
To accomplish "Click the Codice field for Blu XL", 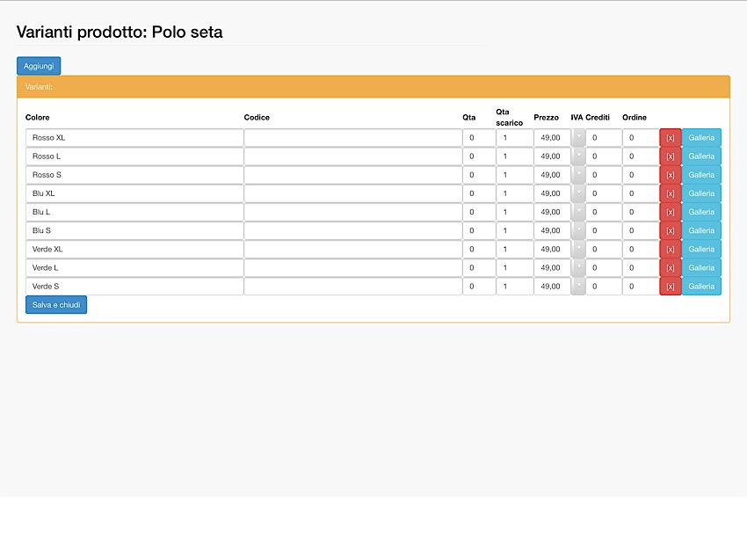I will 352,193.
